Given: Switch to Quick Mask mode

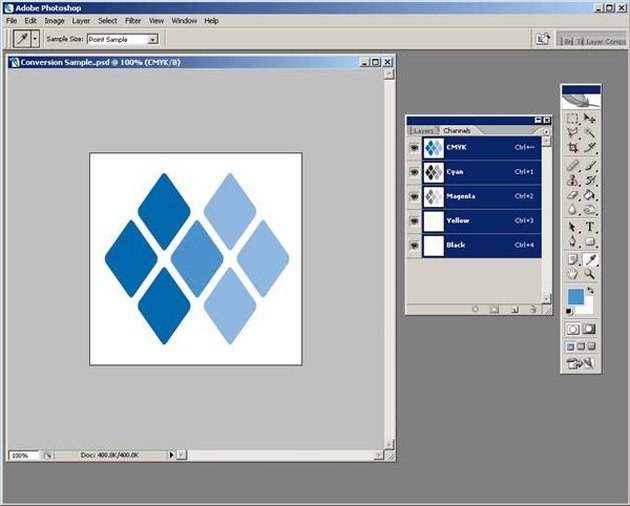Looking at the screenshot, I should [589, 330].
